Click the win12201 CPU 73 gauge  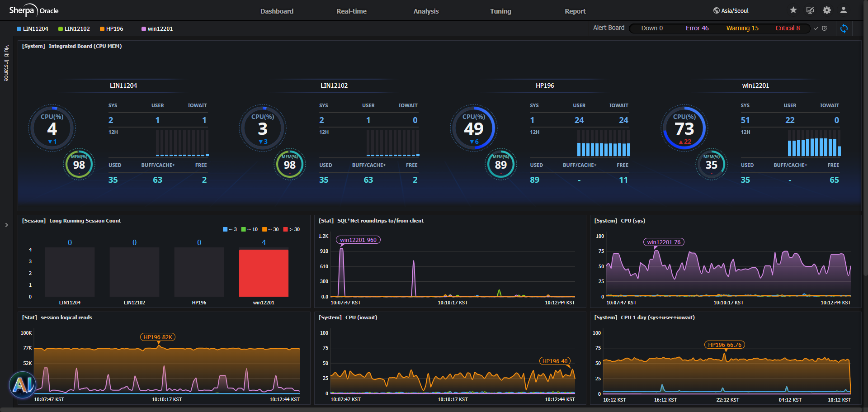[684, 128]
